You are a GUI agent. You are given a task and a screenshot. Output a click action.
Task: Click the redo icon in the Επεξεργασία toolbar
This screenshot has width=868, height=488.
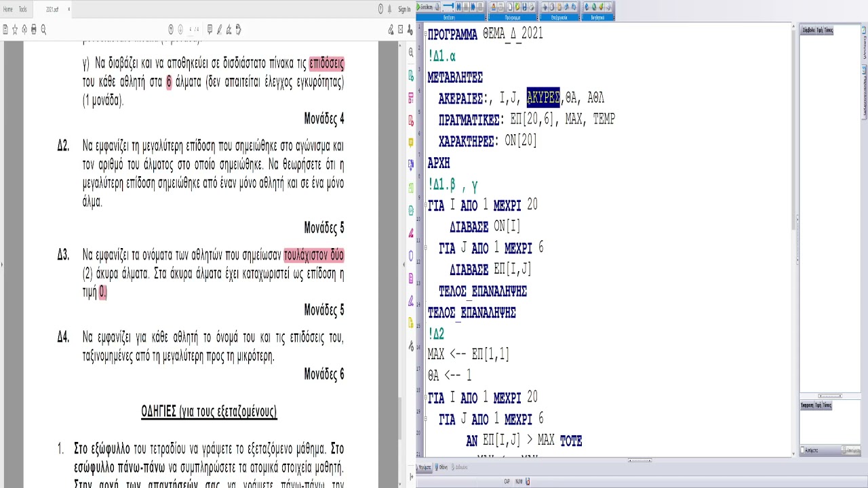[573, 7]
